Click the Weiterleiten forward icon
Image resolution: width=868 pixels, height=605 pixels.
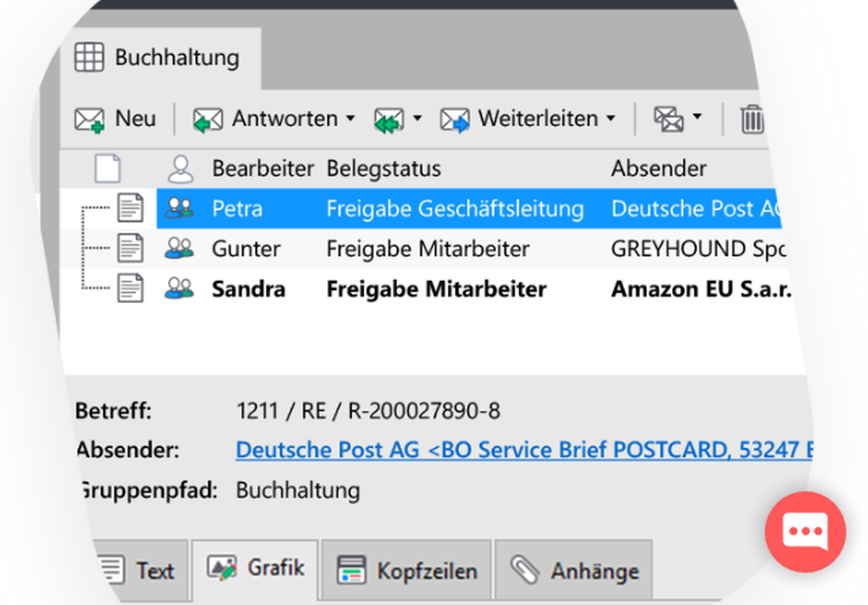point(455,119)
